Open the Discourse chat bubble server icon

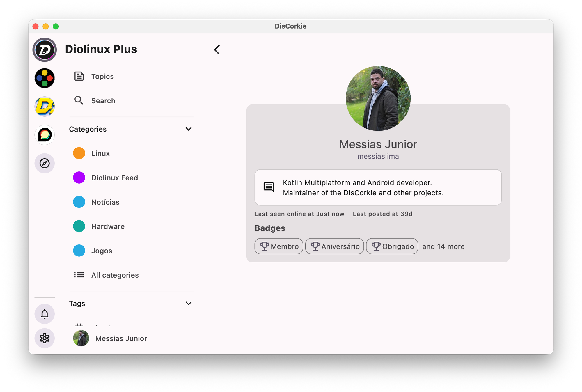click(45, 135)
